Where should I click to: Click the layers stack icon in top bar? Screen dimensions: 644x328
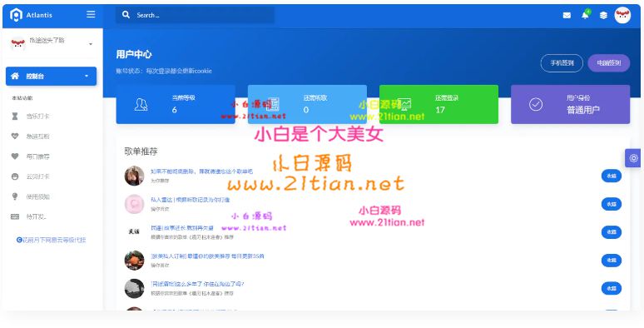(x=603, y=15)
